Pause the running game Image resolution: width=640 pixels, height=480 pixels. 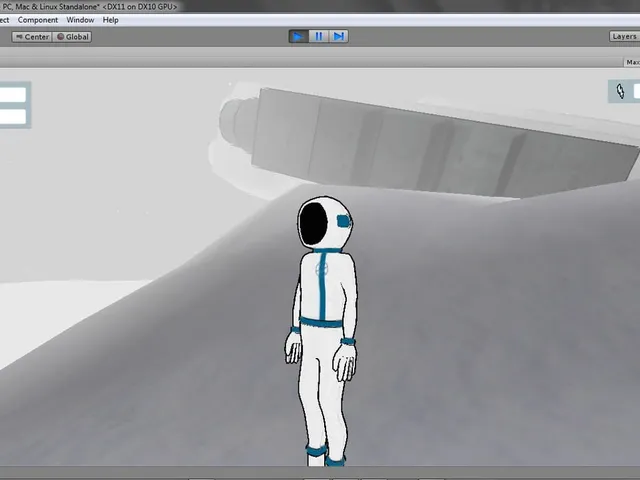(x=319, y=37)
